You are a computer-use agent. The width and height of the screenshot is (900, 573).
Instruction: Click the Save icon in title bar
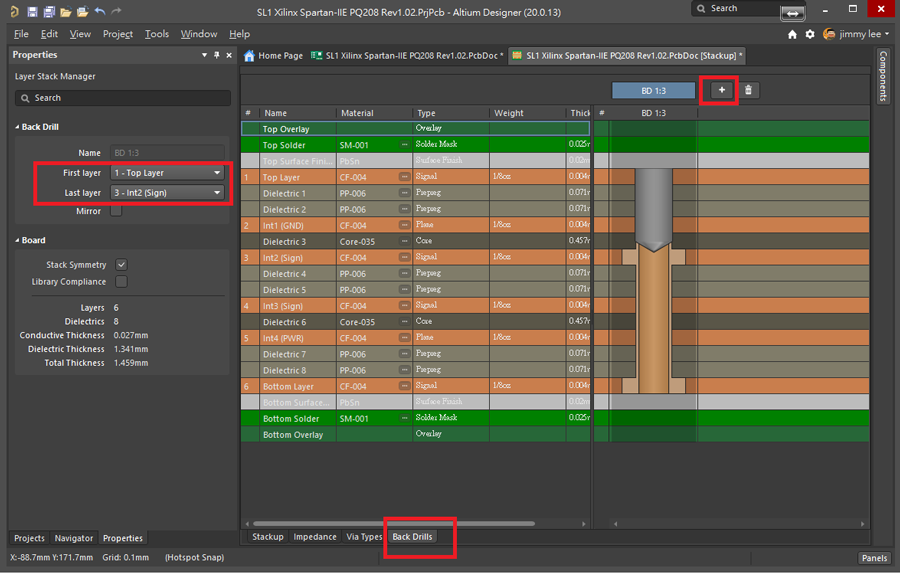click(33, 12)
